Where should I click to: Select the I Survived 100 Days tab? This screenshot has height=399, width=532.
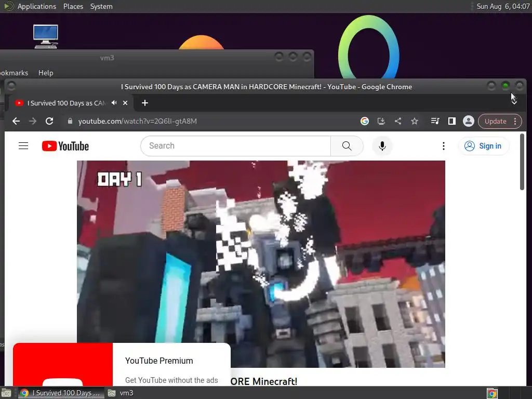[66, 103]
